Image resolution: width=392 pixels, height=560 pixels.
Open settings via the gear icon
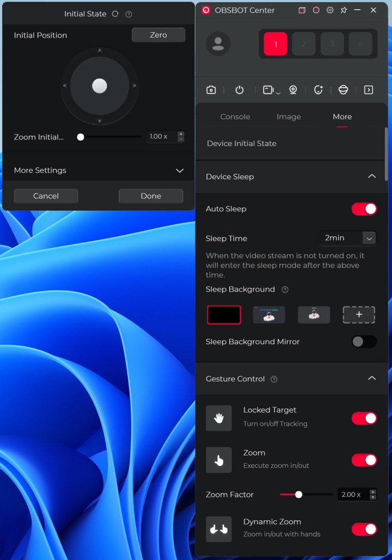(x=330, y=10)
